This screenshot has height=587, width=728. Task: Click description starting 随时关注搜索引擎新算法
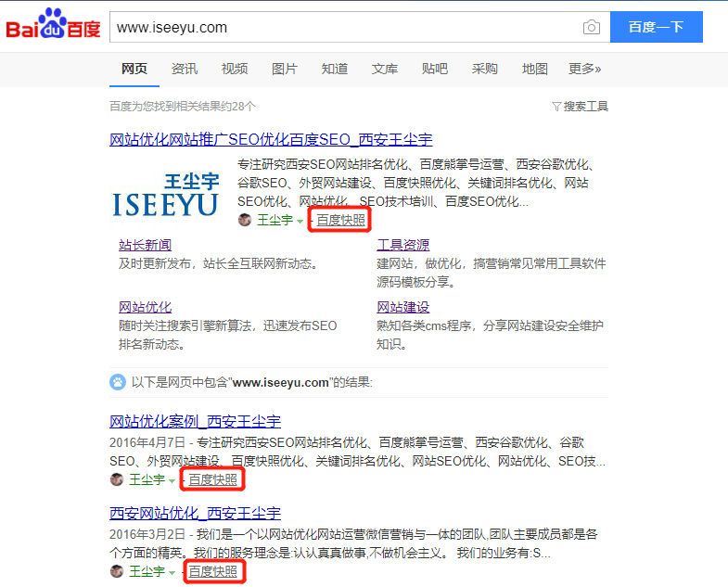[x=227, y=335]
